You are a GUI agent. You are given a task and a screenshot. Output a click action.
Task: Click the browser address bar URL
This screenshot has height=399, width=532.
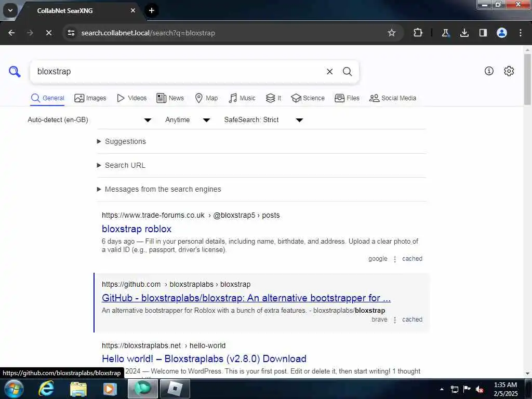pos(148,33)
